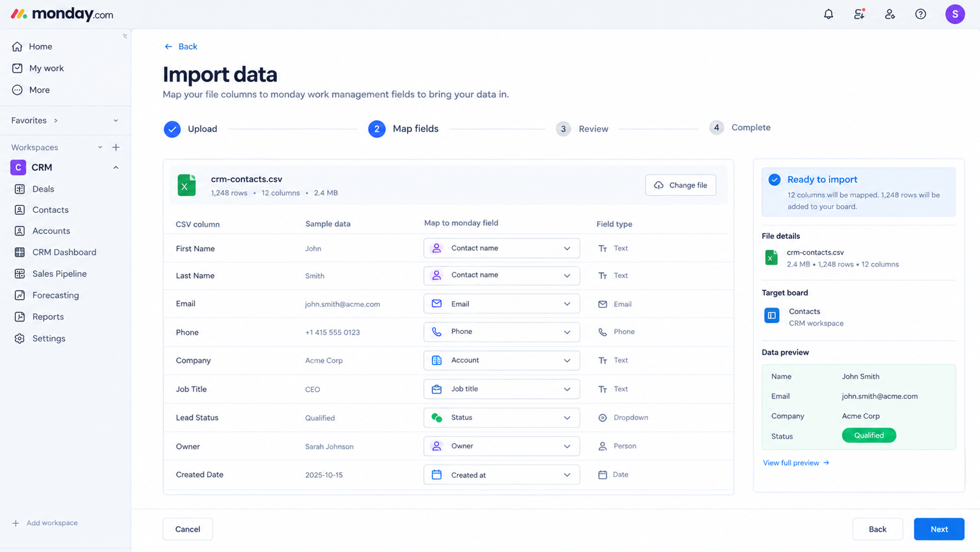Open the Job title mapping dropdown
This screenshot has width=980, height=552.
coord(501,389)
